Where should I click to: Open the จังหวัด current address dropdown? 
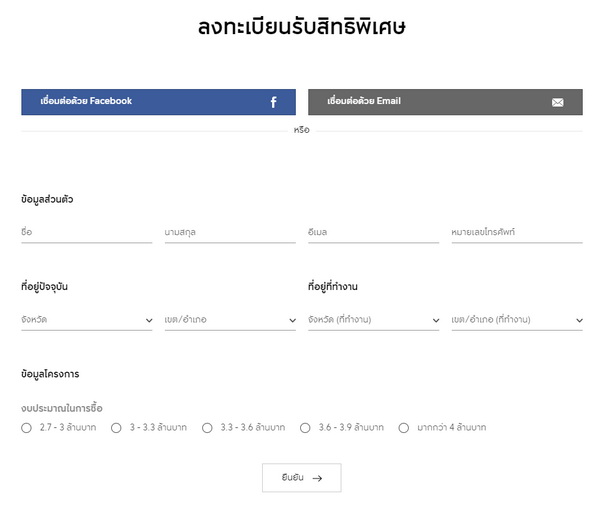(86, 320)
